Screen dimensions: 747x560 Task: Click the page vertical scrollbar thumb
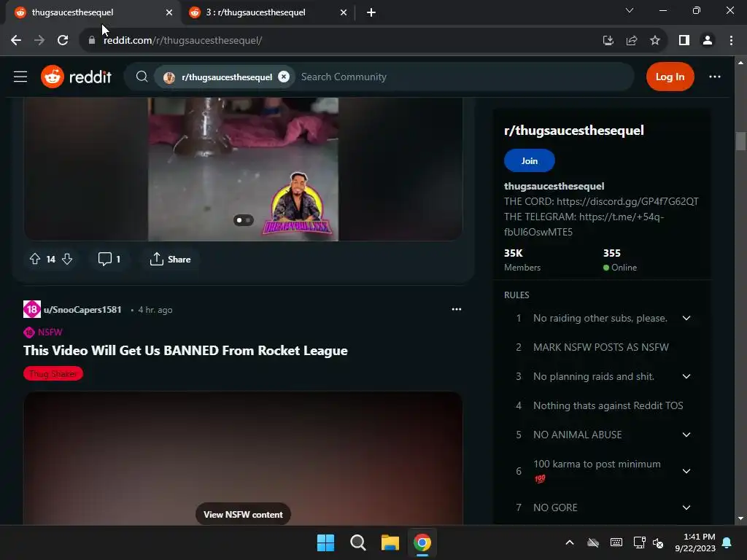pyautogui.click(x=740, y=141)
